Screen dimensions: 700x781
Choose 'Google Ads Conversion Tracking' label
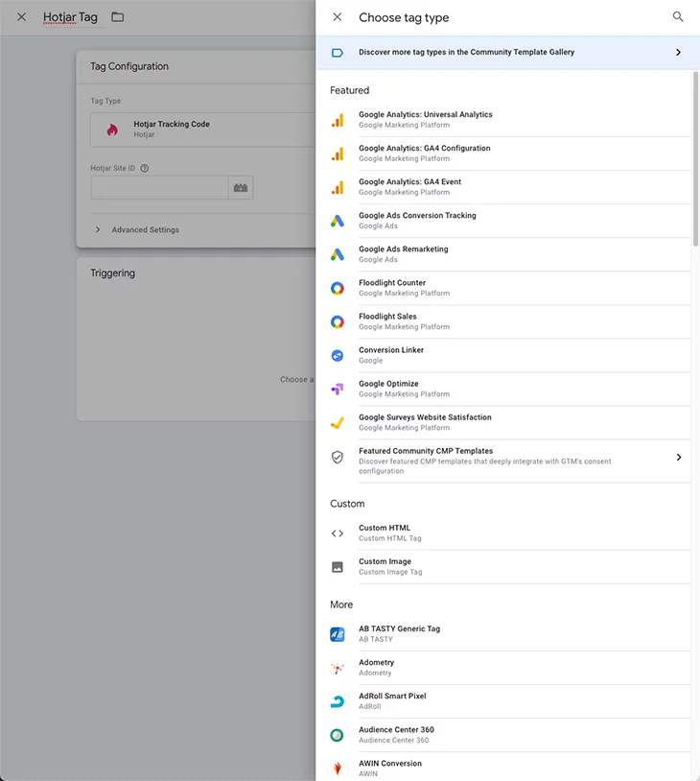coord(417,215)
